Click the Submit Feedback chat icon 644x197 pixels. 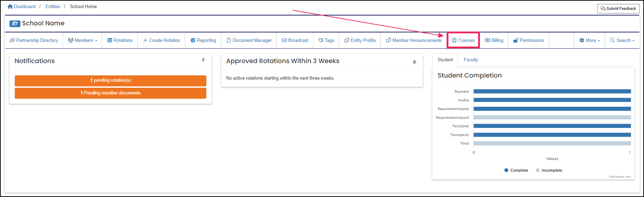603,8
